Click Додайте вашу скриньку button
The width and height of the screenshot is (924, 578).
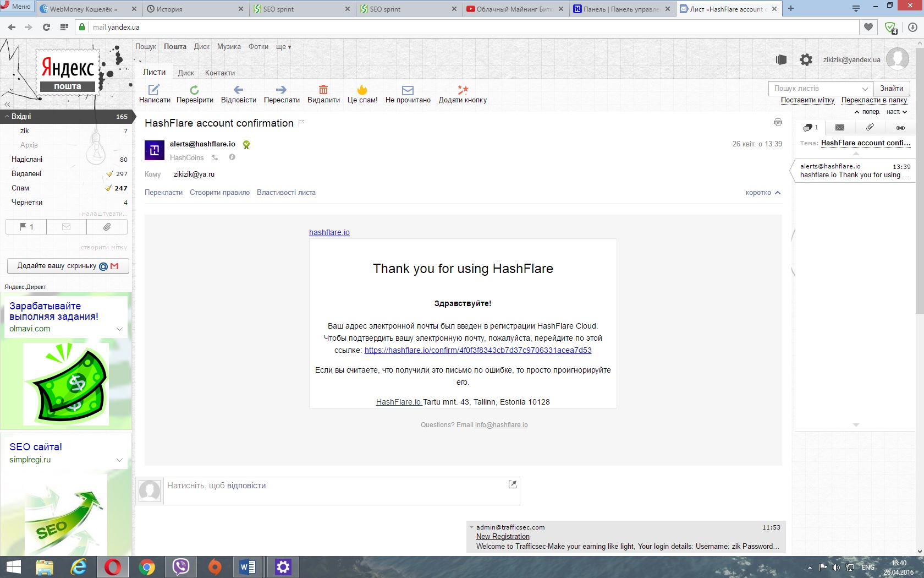(x=68, y=266)
